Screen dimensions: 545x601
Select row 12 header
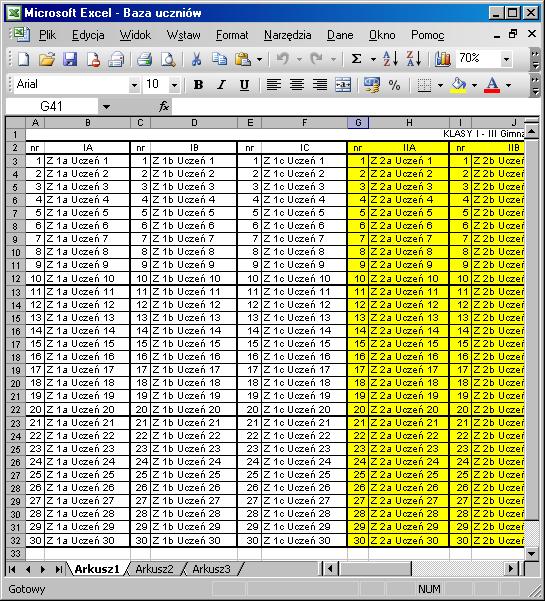(x=15, y=279)
